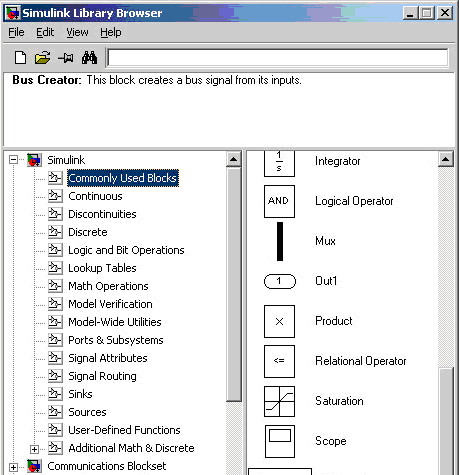Click the binoculars Find block icon
The image size is (459, 475).
point(89,58)
